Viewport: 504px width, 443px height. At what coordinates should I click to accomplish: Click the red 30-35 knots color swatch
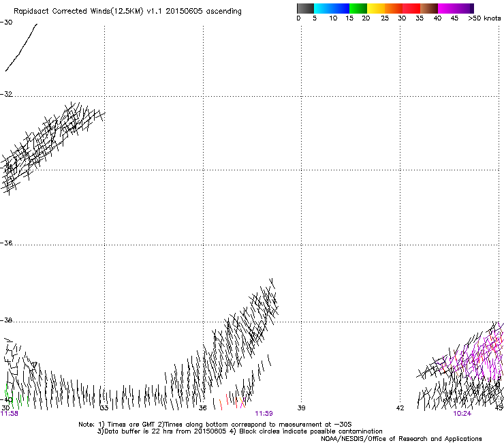tap(411, 8)
